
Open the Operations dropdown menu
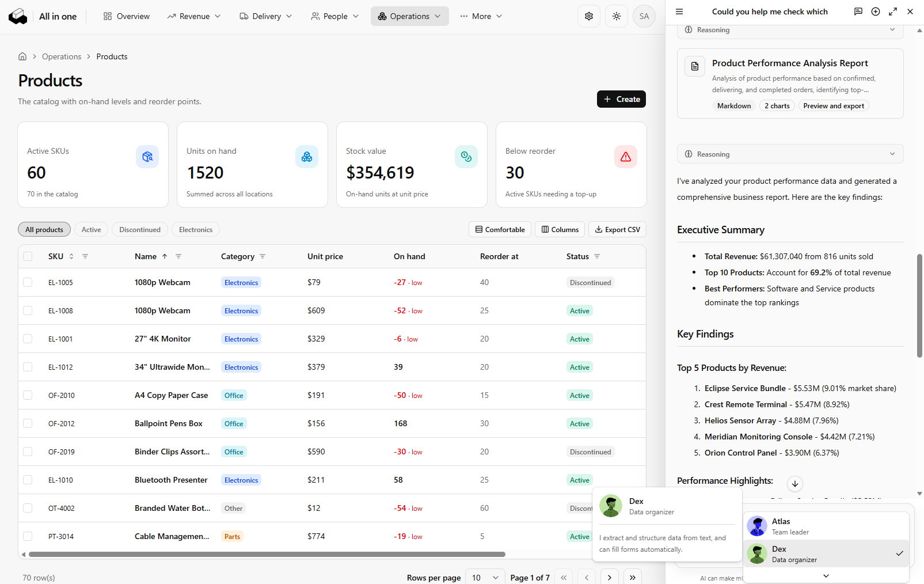click(409, 16)
